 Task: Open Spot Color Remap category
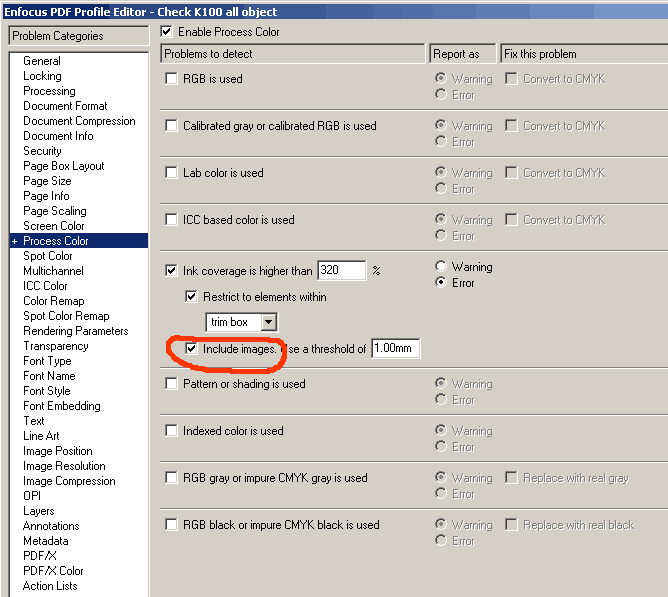(x=66, y=316)
